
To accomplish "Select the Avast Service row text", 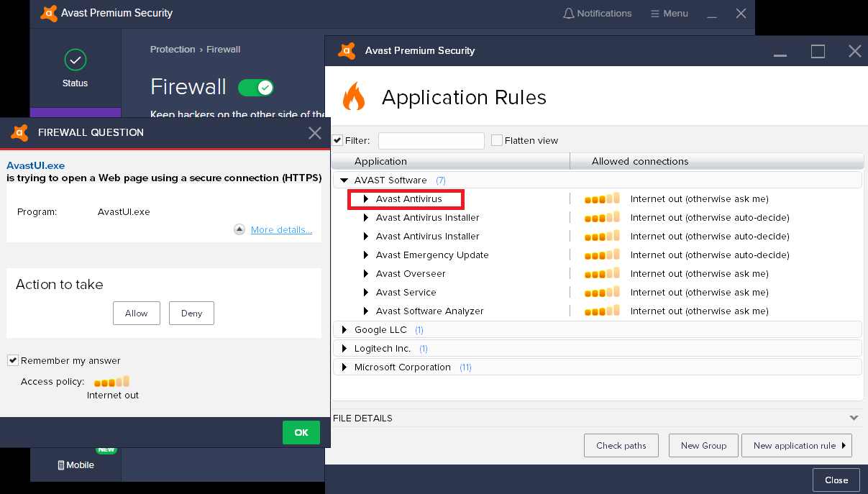I will 406,293.
